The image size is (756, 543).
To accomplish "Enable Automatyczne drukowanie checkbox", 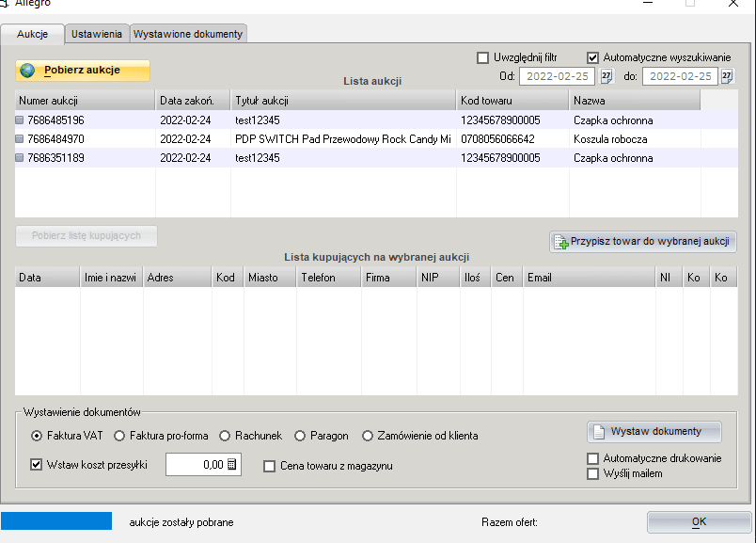I will tap(592, 459).
